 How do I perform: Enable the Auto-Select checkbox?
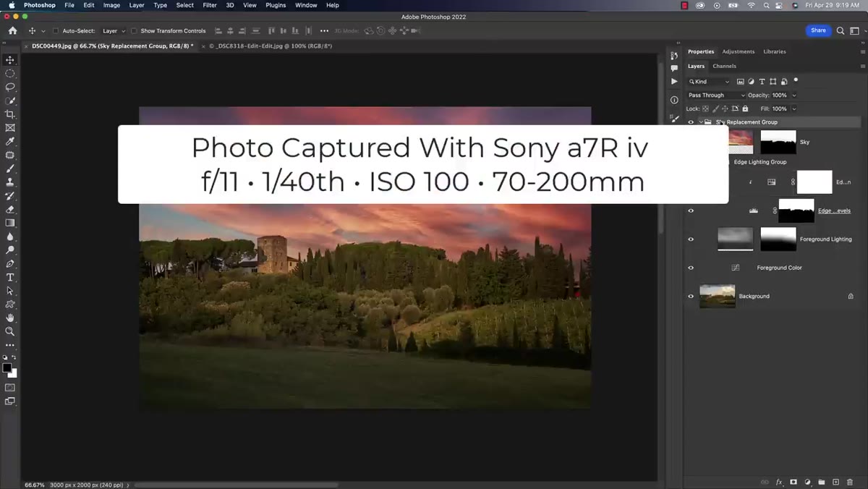tap(56, 31)
